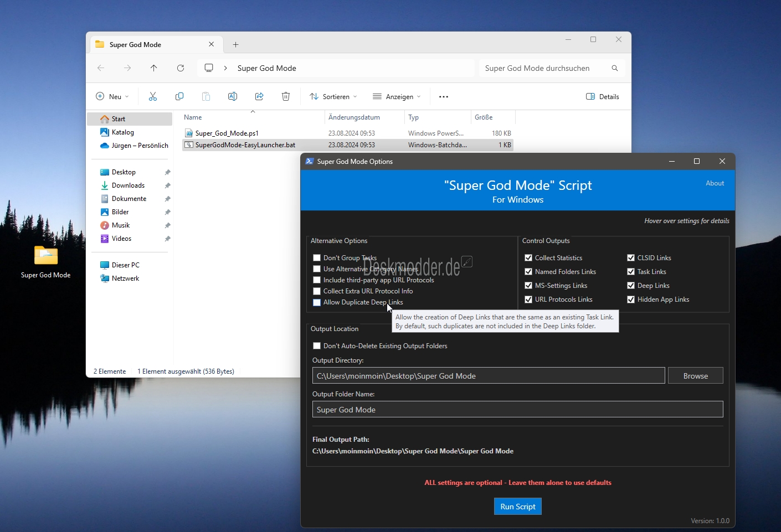Image resolution: width=781 pixels, height=532 pixels.
Task: Click the pin icon beside Dokumente
Action: coord(167,199)
